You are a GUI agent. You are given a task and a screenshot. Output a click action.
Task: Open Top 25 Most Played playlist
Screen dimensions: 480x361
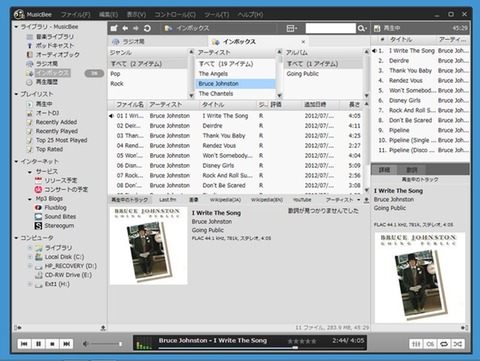61,140
